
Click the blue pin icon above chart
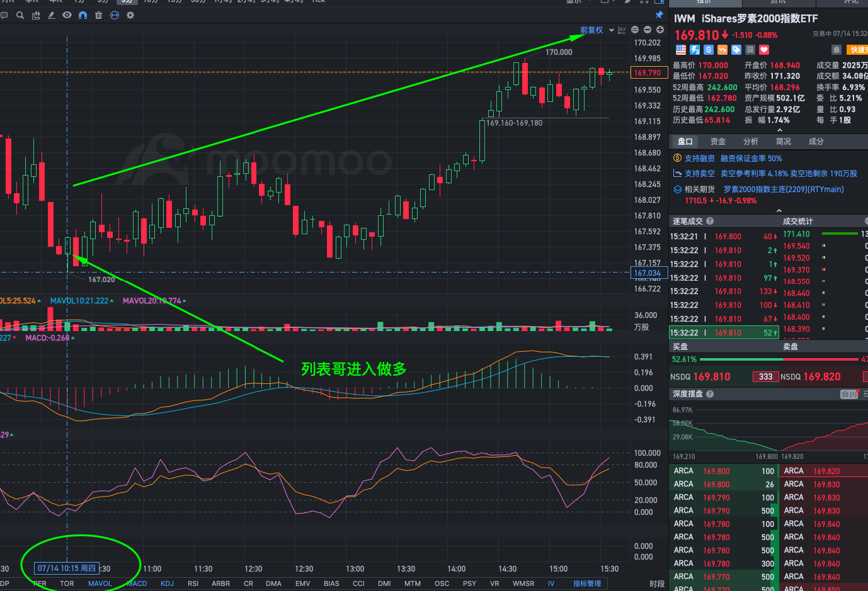click(x=659, y=14)
